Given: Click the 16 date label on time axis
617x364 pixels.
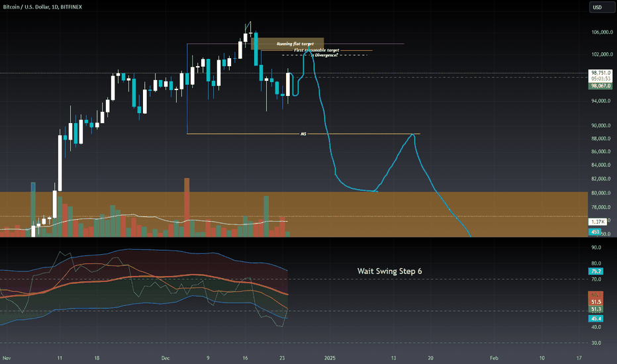Looking at the screenshot, I should pyautogui.click(x=245, y=358).
